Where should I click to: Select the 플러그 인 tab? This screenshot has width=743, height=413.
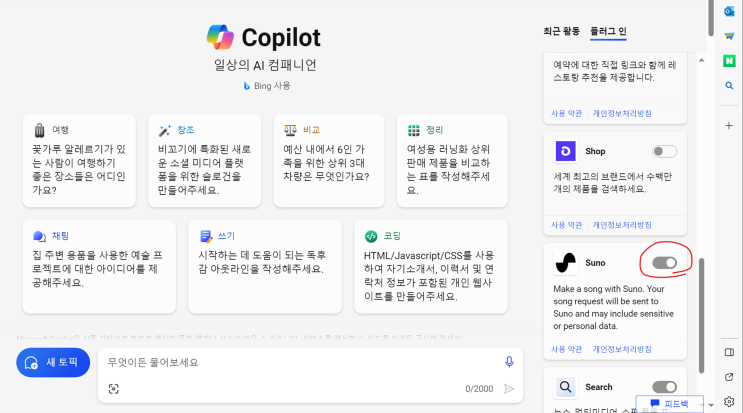coord(608,31)
